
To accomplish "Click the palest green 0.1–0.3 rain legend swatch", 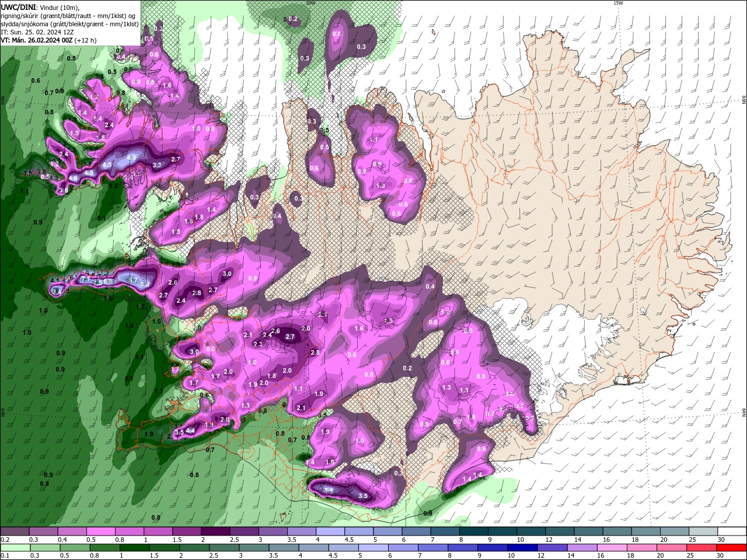I will click(x=15, y=548).
